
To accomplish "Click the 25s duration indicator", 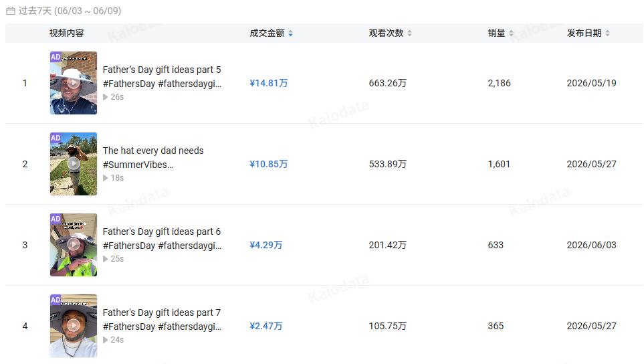I will [x=114, y=259].
